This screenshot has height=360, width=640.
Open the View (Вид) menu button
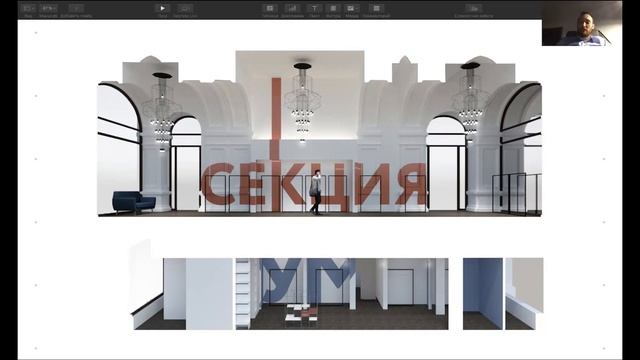(x=28, y=8)
